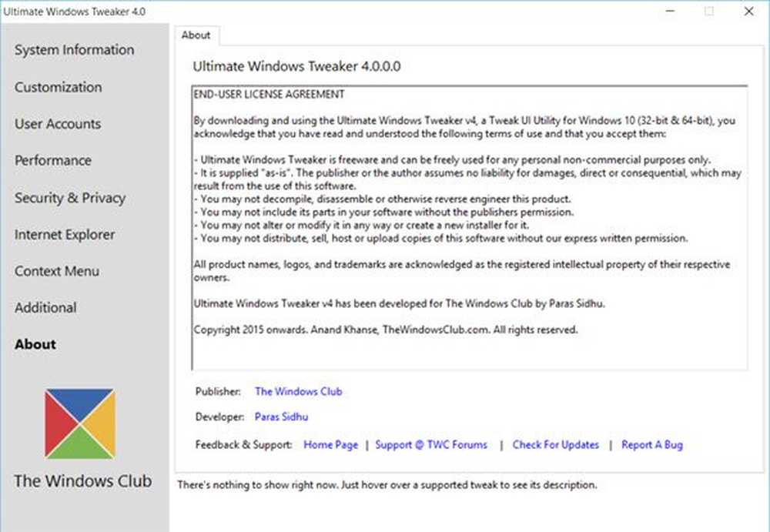Open the Additional section
This screenshot has height=532, width=770.
(x=45, y=307)
